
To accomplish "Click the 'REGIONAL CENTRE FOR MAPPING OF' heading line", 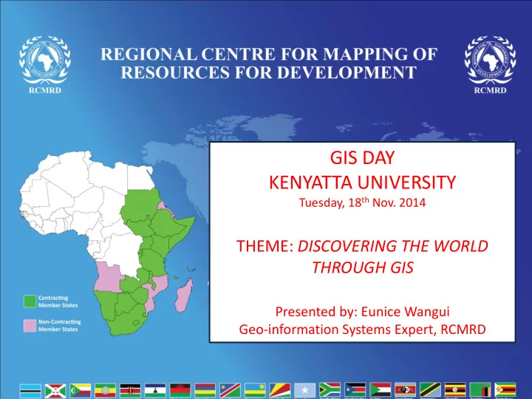I will click(x=269, y=54).
